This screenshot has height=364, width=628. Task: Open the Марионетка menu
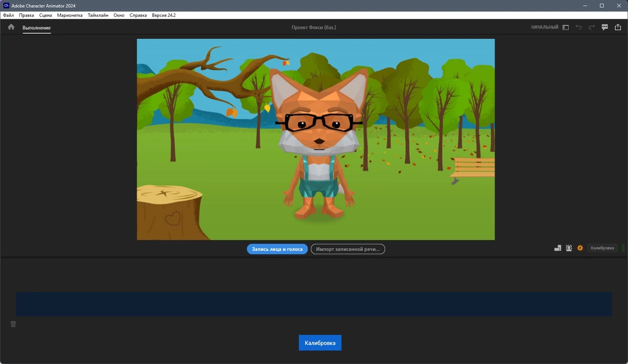70,15
